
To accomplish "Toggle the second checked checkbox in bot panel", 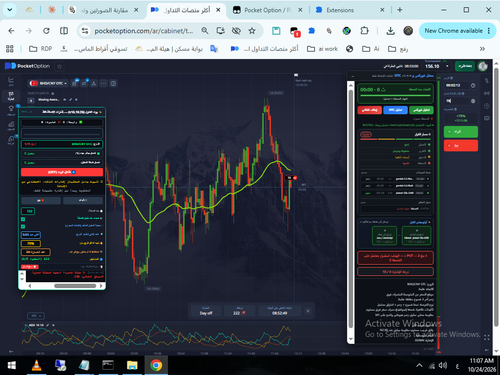I will [x=23, y=227].
